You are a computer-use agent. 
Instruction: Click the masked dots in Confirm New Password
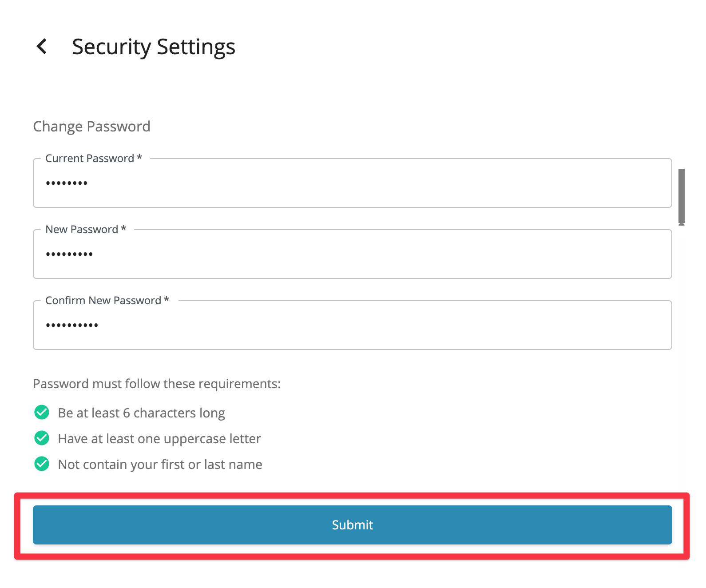(x=72, y=325)
